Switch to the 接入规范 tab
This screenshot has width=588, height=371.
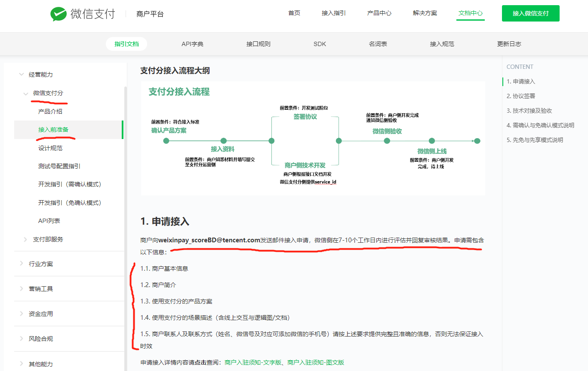(x=442, y=44)
